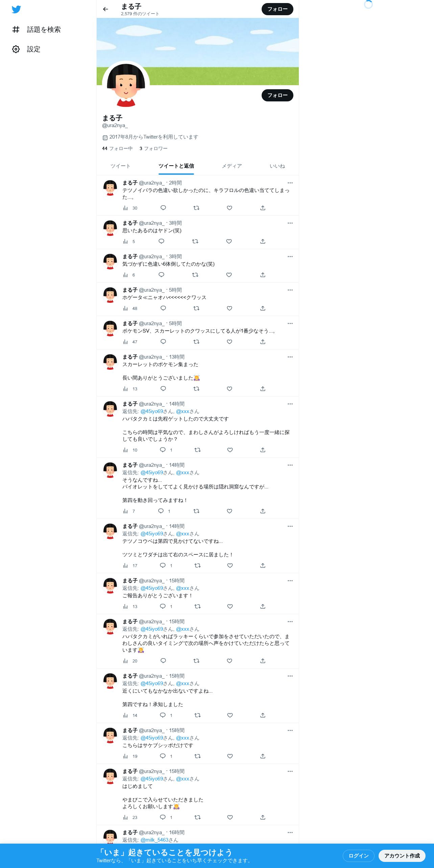Switch to the いいね tab
The height and width of the screenshot is (868, 434).
click(x=277, y=166)
